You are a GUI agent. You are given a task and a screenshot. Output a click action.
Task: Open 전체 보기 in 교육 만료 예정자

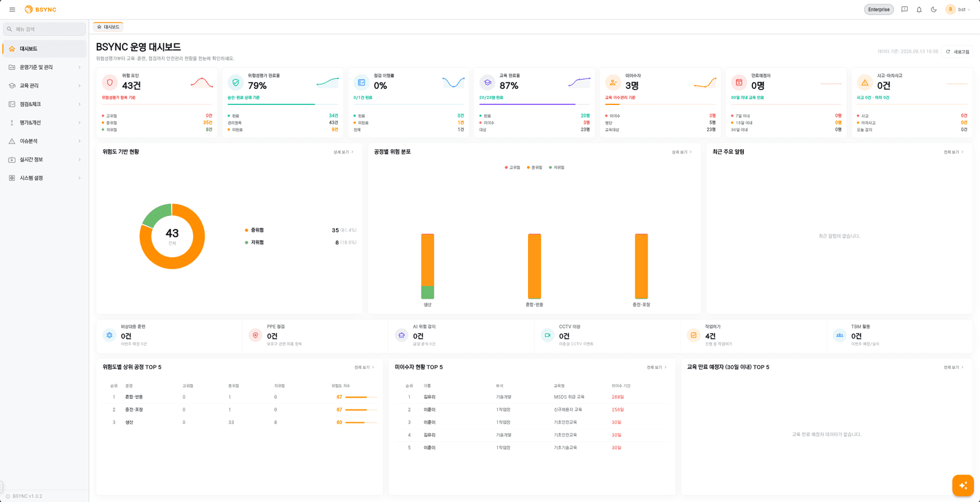click(954, 368)
